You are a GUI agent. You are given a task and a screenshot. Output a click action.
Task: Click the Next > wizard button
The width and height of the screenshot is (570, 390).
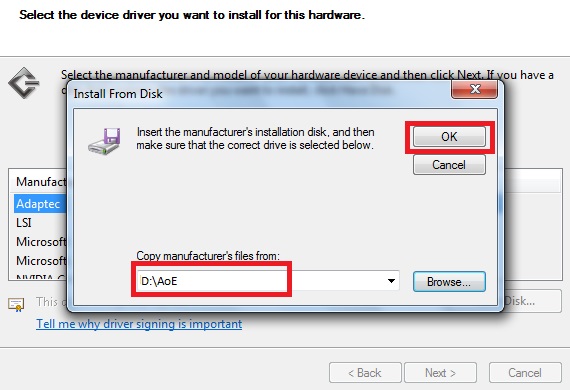[440, 373]
